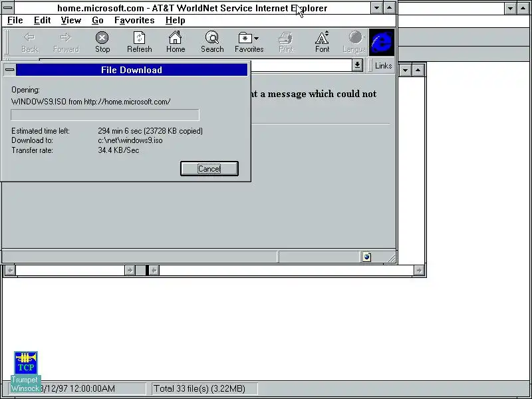This screenshot has height=399, width=532.
Task: Open the File Download system menu box
Action: [10, 70]
